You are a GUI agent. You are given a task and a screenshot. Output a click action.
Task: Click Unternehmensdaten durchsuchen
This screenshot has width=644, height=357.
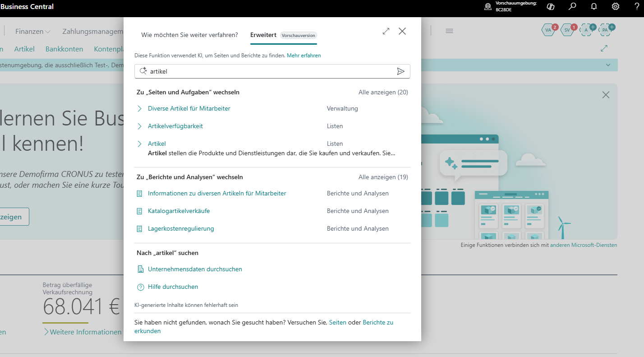point(195,269)
